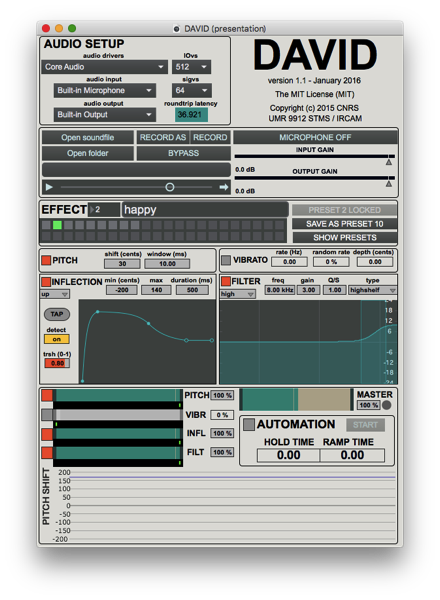Click the MASTER mix level bar
Image resolution: width=440 pixels, height=600 pixels.
point(297,399)
